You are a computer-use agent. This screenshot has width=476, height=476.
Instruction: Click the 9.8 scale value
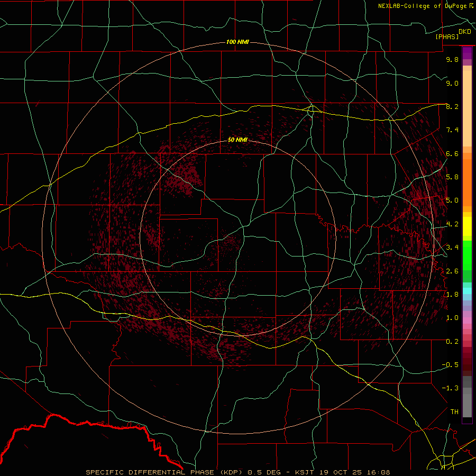tap(452, 59)
